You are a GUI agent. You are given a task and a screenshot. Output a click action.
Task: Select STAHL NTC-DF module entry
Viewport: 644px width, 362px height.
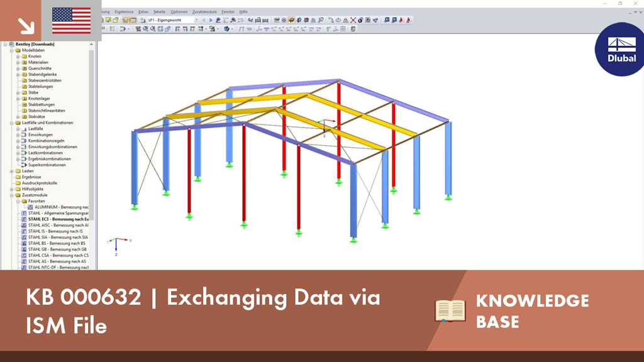point(58,268)
